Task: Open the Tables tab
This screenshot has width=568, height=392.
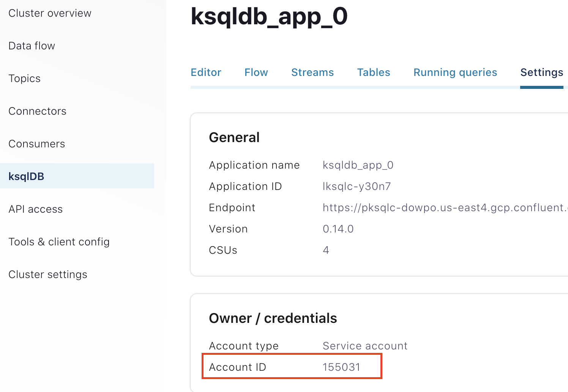Action: tap(374, 73)
